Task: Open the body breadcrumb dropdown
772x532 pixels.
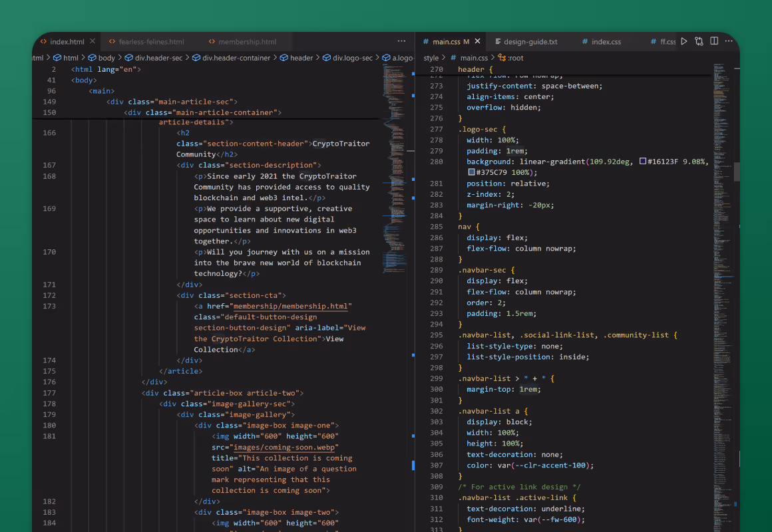Action: coord(101,58)
